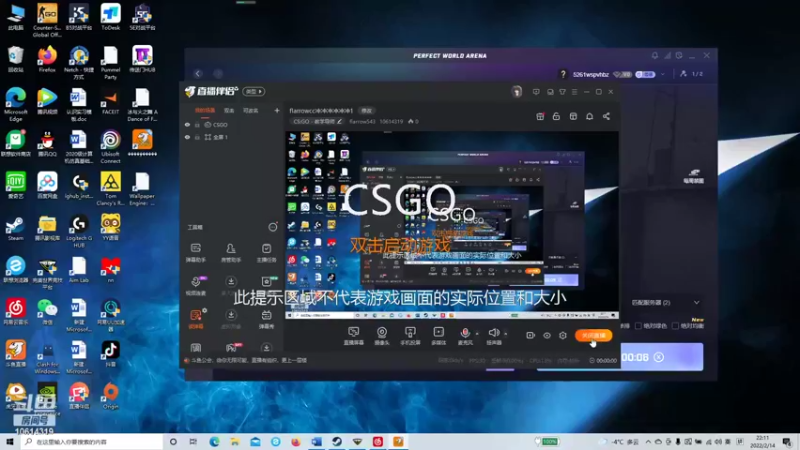This screenshot has width=800, height=450.
Task: Open Steam desktop shortcut
Action: point(15,229)
